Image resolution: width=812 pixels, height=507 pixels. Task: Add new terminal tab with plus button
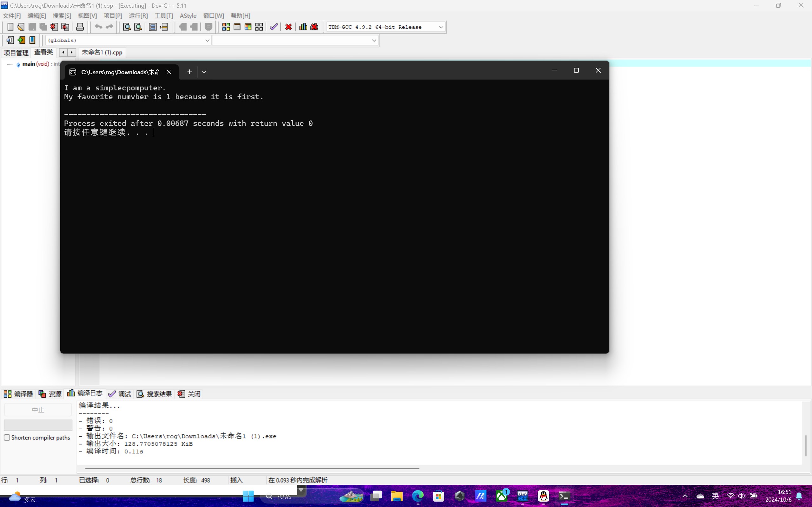click(x=189, y=72)
